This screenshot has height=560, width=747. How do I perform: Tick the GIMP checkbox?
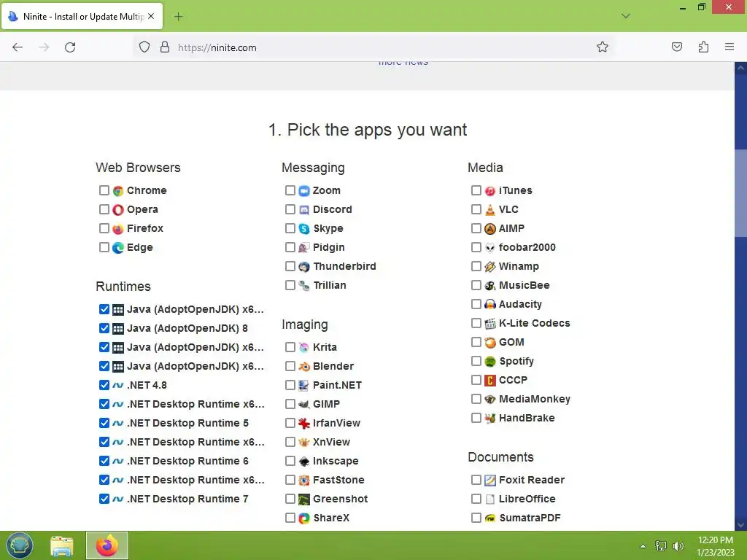290,404
